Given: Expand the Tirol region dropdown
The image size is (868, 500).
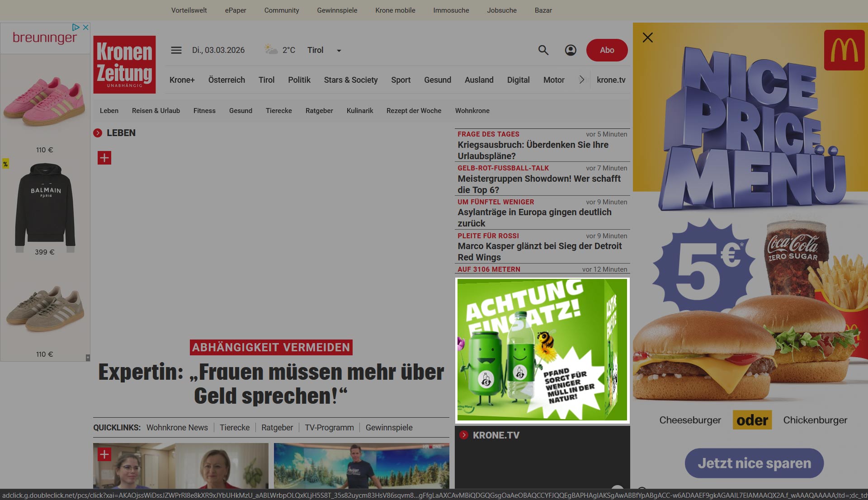Looking at the screenshot, I should [x=339, y=51].
